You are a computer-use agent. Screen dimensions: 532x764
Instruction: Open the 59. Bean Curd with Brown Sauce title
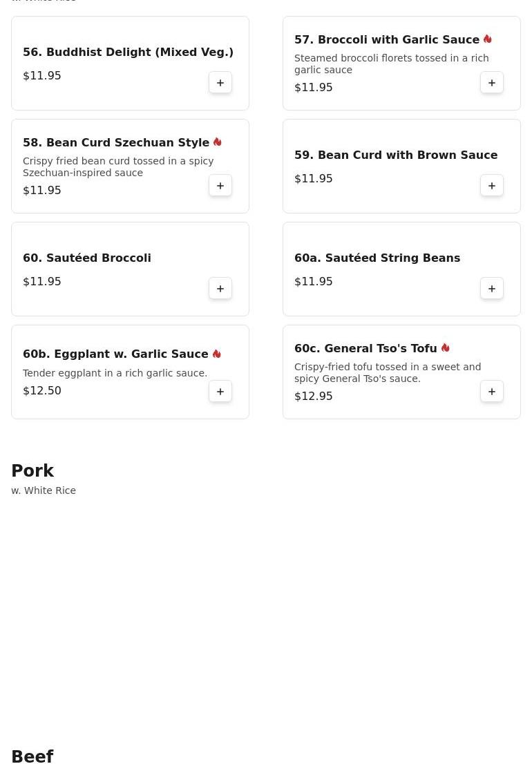(396, 155)
